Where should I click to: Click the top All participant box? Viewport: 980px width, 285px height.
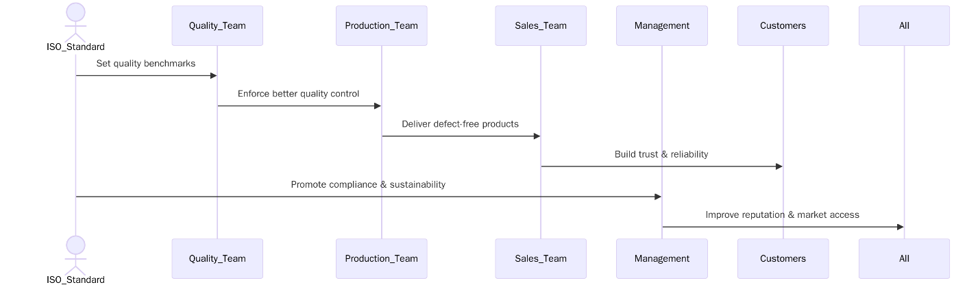coord(904,26)
